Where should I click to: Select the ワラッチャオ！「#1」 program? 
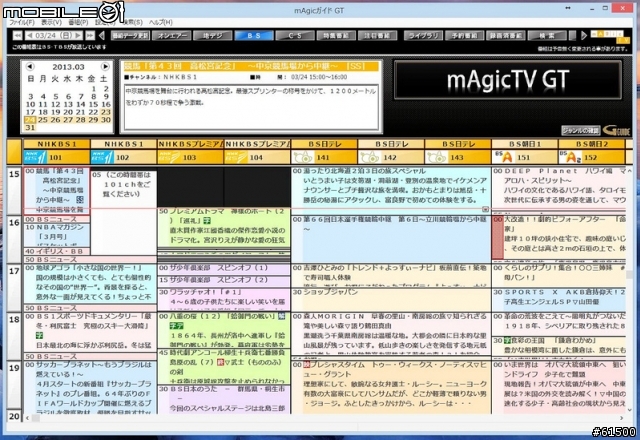(224, 299)
